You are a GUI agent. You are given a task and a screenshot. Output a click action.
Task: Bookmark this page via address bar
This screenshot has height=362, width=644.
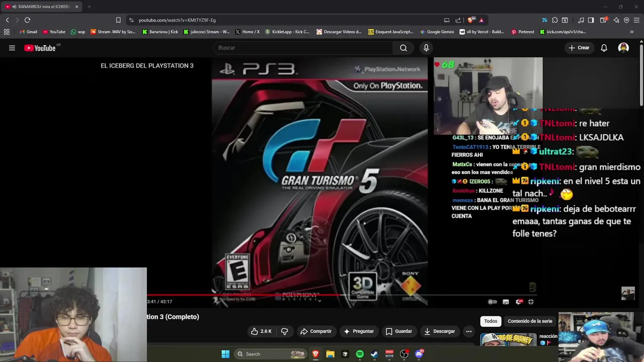(118, 20)
